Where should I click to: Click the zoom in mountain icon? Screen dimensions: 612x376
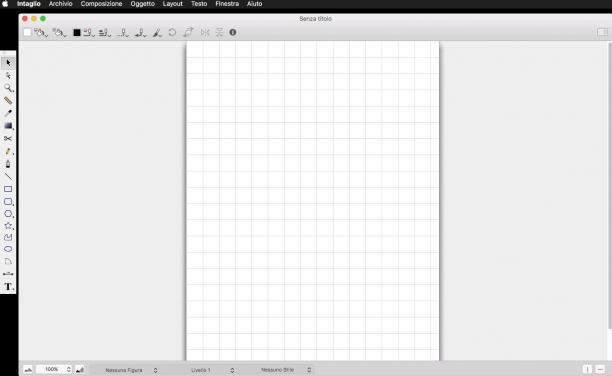pyautogui.click(x=80, y=369)
